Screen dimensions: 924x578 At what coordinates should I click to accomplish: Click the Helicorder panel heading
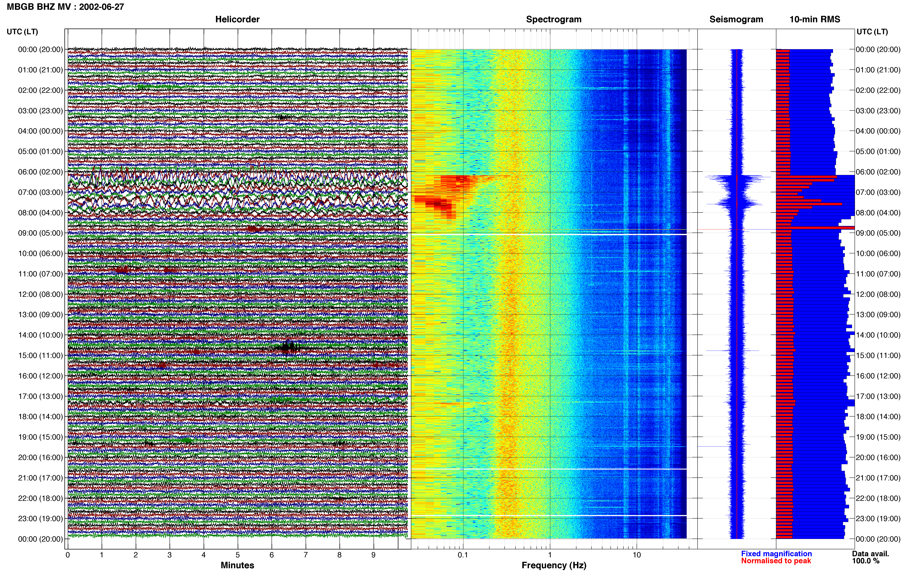[x=237, y=20]
